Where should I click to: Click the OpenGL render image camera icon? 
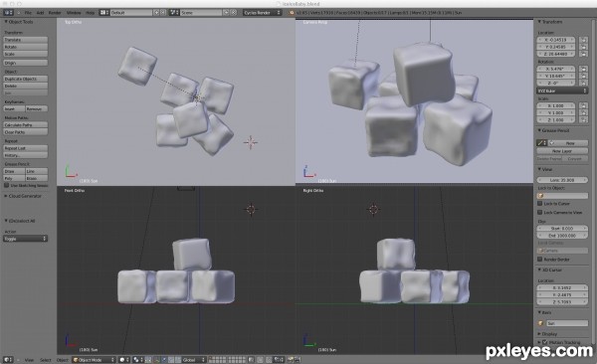[x=291, y=359]
